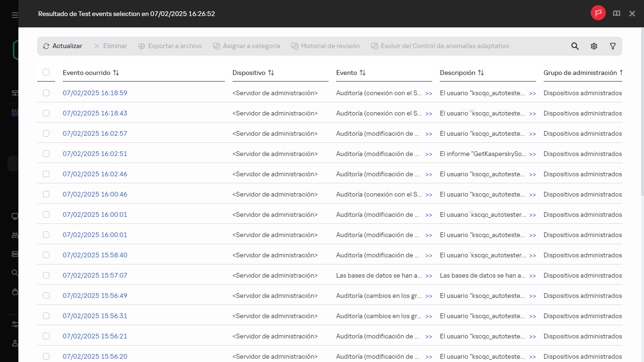The height and width of the screenshot is (362, 644).
Task: Click the red flag notifications icon
Action: tap(598, 13)
